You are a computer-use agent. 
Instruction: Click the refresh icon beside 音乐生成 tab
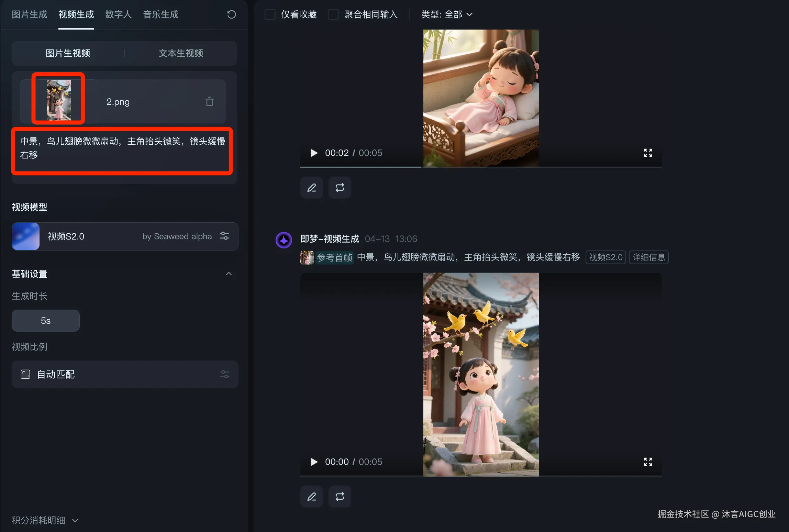coord(231,14)
